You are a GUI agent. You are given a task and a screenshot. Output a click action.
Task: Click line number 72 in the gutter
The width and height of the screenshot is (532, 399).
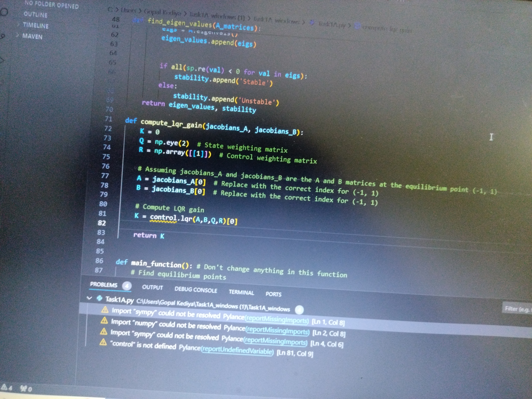(x=108, y=128)
